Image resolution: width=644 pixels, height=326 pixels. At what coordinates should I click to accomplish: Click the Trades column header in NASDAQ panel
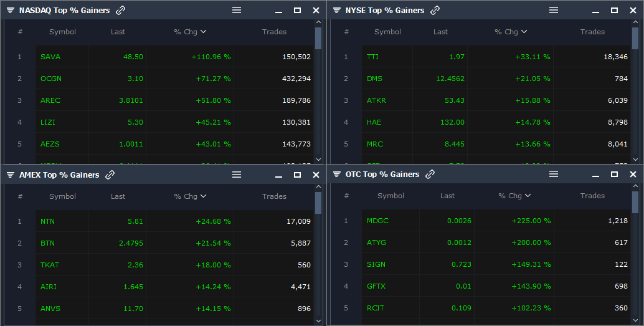[x=275, y=32]
